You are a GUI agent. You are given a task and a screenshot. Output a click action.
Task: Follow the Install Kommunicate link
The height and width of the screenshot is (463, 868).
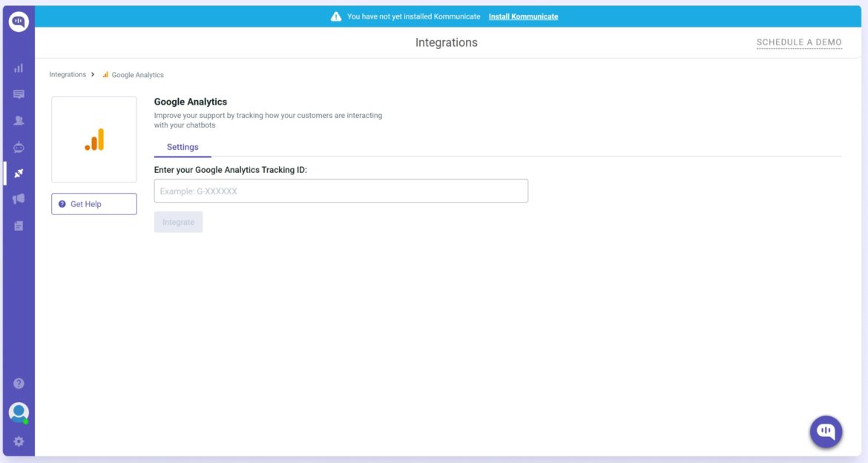(x=523, y=16)
